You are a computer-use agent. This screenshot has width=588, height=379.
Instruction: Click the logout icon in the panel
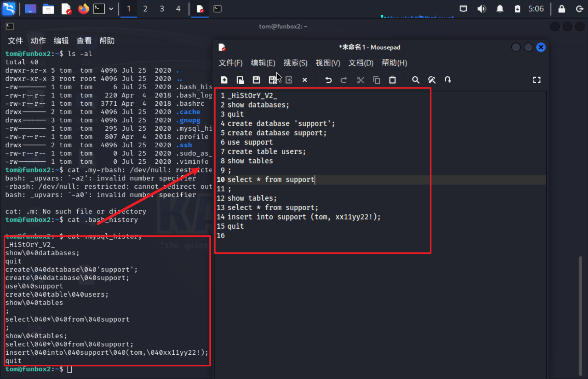pos(580,9)
